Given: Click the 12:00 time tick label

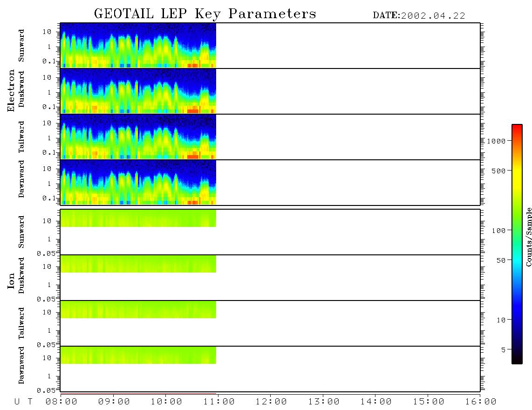Looking at the screenshot, I should [x=271, y=402].
